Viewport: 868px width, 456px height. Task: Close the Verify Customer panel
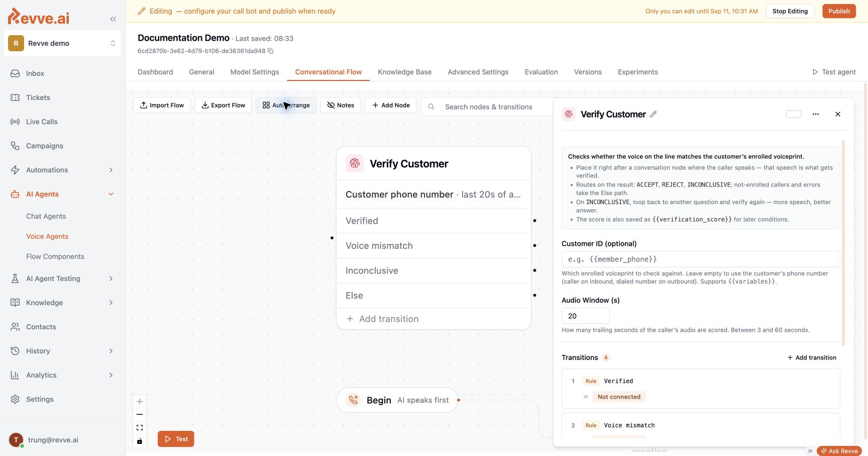[838, 114]
